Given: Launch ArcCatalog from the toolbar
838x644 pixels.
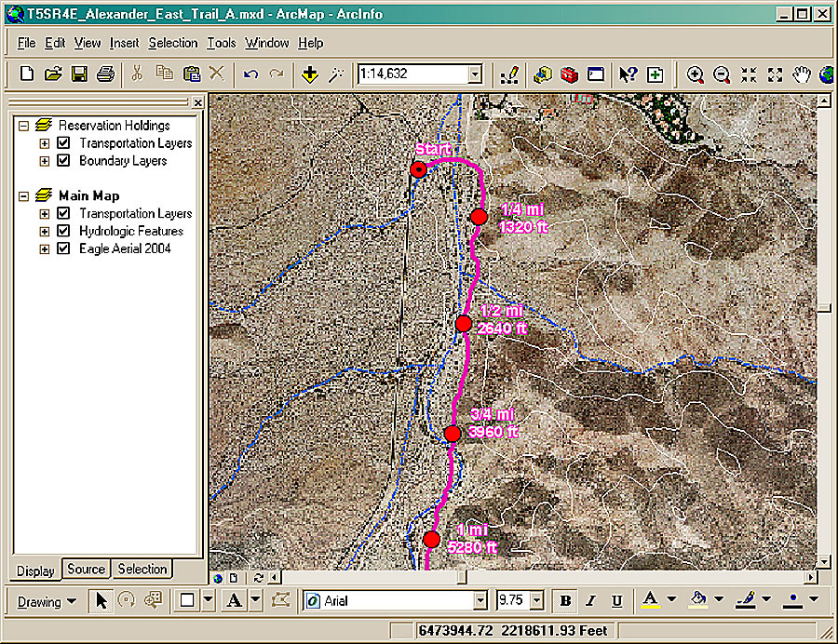Looking at the screenshot, I should point(543,74).
